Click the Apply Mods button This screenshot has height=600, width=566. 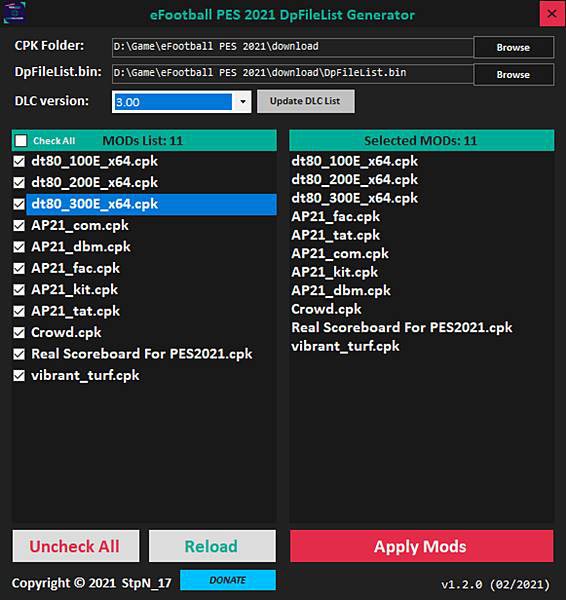(421, 546)
